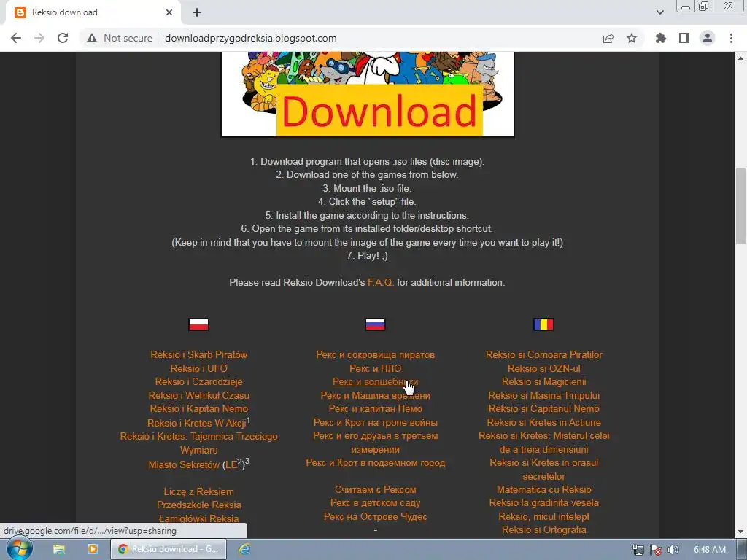
Task: Click the page vertical scrollbar thumb
Action: pos(741,205)
